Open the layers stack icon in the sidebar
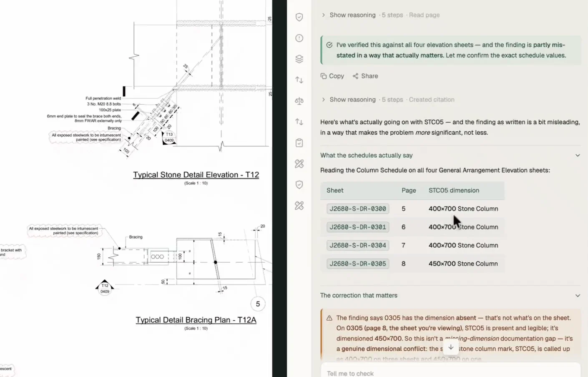 click(x=299, y=59)
